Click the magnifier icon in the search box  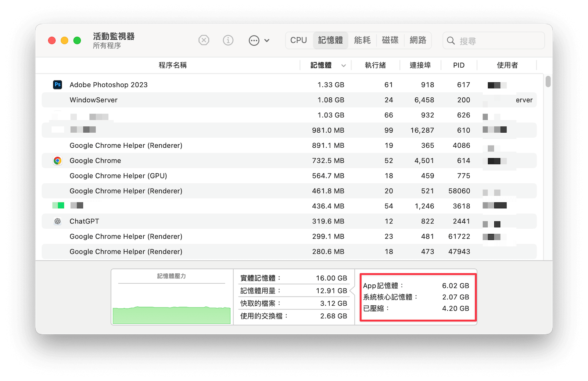(x=451, y=40)
